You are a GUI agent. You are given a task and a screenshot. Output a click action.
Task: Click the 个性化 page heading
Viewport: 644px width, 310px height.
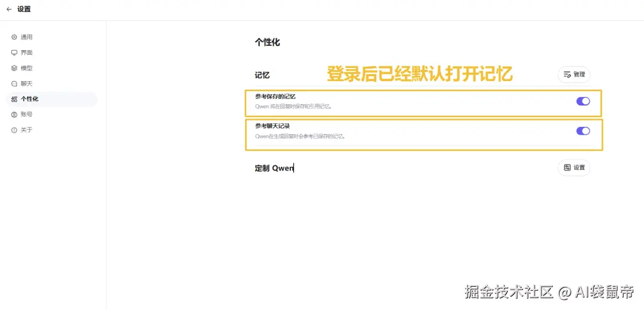pyautogui.click(x=267, y=42)
